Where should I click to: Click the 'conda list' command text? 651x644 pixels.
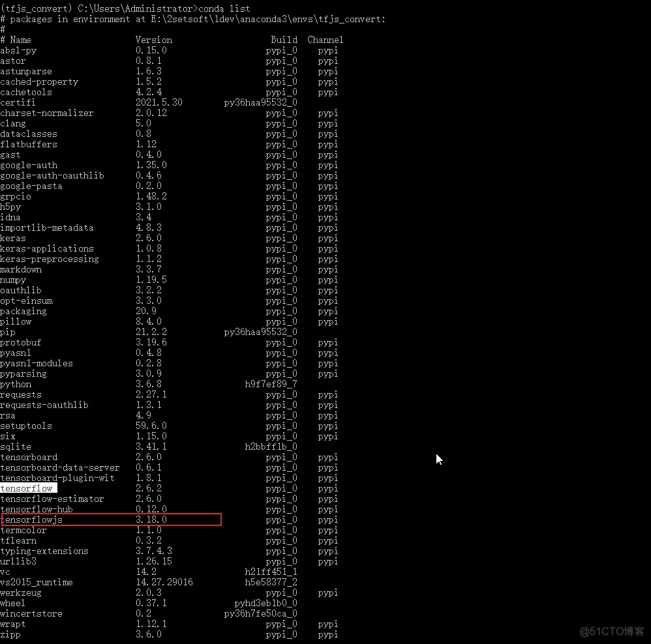(224, 8)
